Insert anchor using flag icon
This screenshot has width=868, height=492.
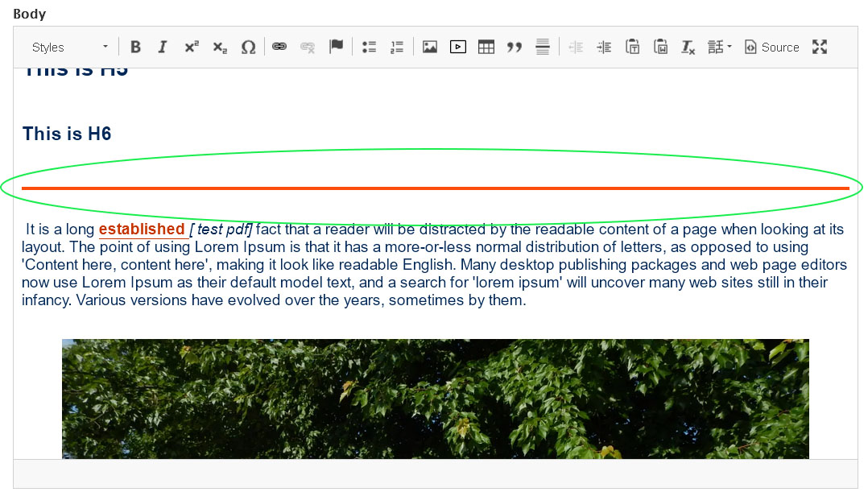click(x=336, y=47)
